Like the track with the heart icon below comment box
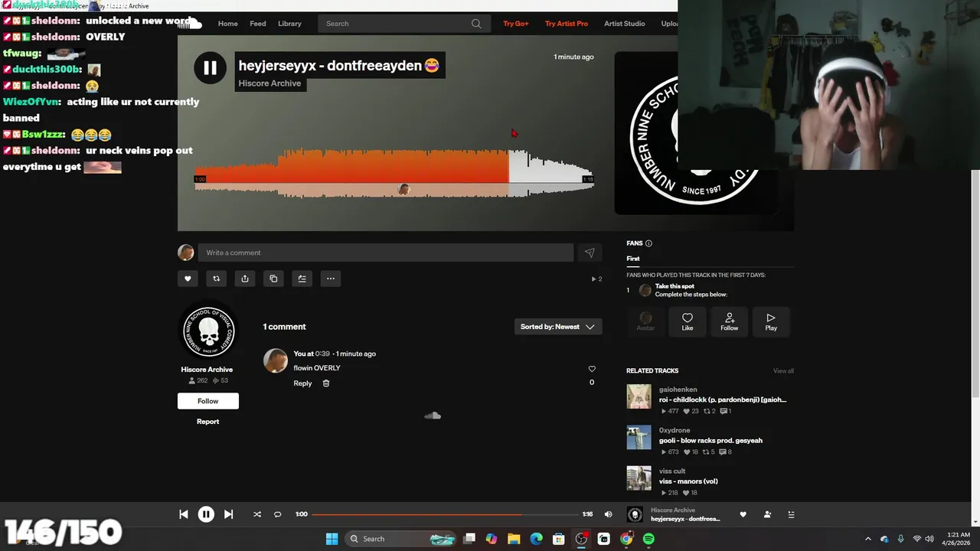Image resolution: width=980 pixels, height=551 pixels. (188, 279)
